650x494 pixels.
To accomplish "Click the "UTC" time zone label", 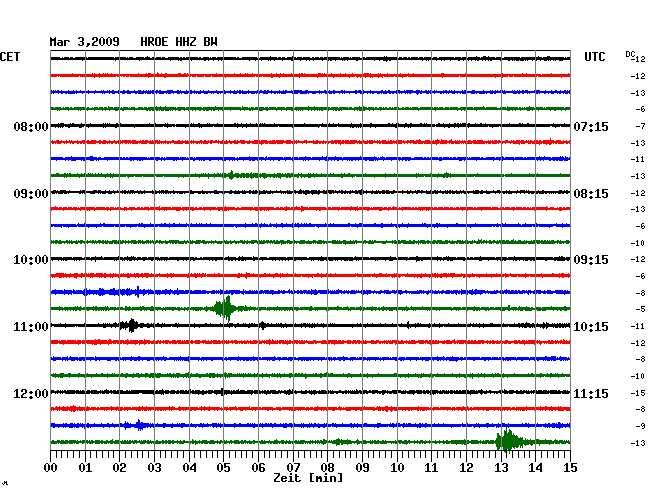I will click(x=594, y=56).
